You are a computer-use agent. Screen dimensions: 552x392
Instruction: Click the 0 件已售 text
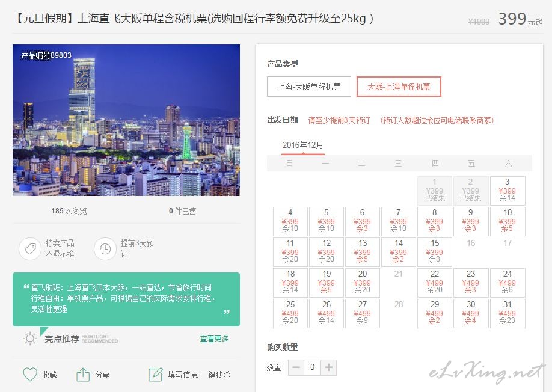coord(182,211)
